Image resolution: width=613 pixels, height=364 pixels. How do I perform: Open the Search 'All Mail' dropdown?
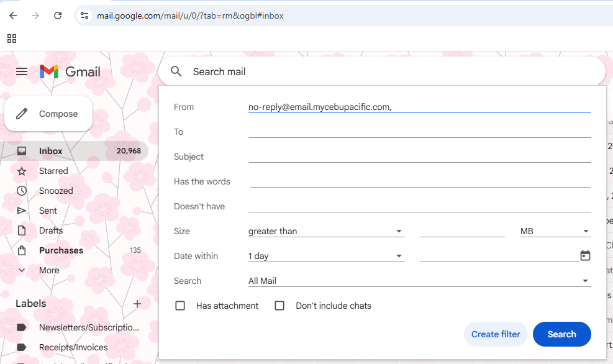(419, 281)
